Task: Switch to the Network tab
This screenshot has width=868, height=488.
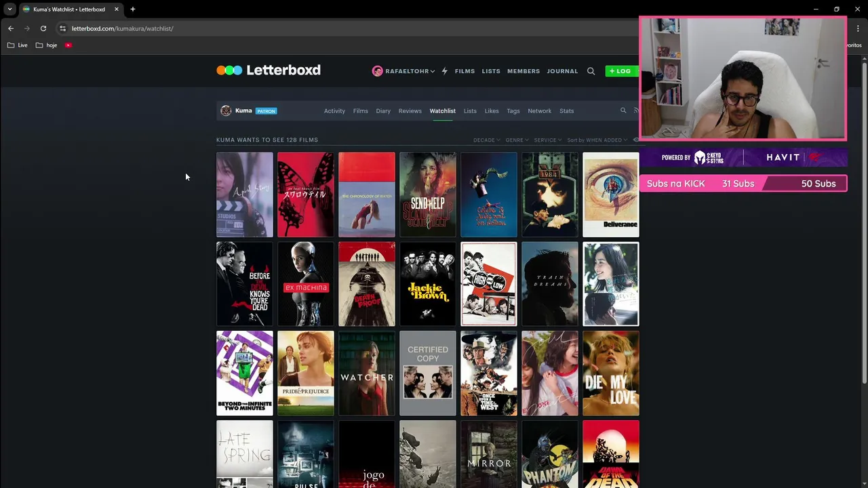Action: (540, 111)
